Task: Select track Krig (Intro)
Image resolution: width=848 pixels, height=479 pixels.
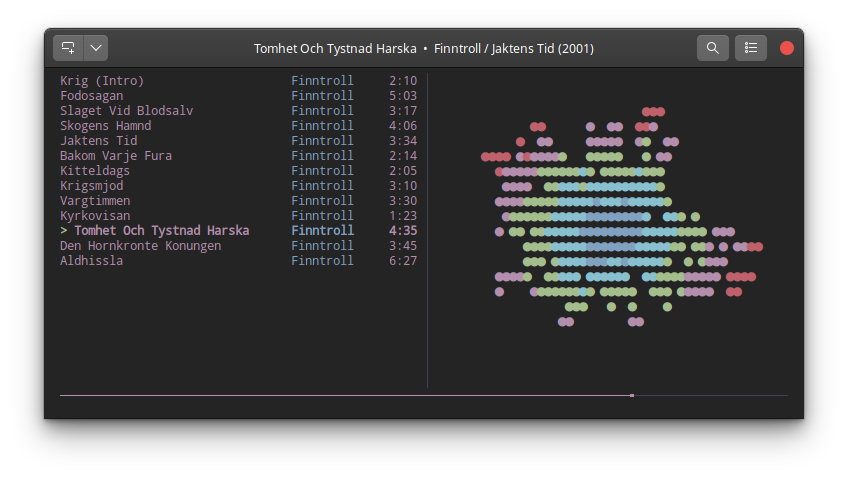Action: [x=102, y=81]
